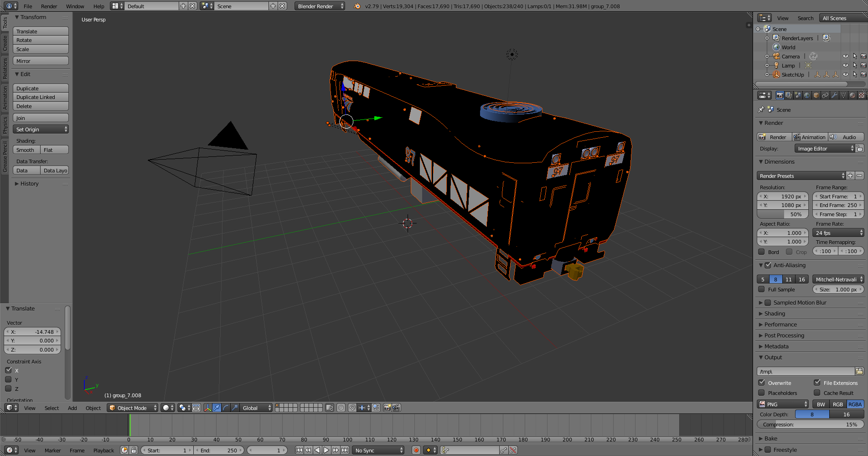Open the Texture properties checker icon
868x456 pixels.
click(862, 95)
